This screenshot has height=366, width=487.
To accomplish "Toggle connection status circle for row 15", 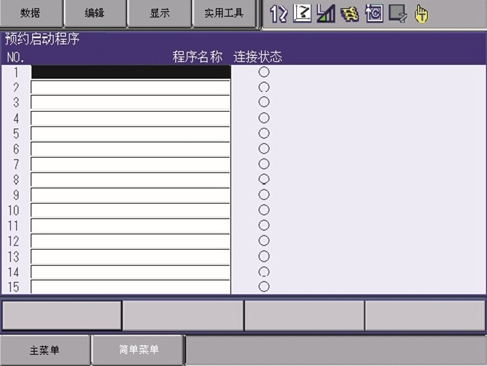I will 264,287.
